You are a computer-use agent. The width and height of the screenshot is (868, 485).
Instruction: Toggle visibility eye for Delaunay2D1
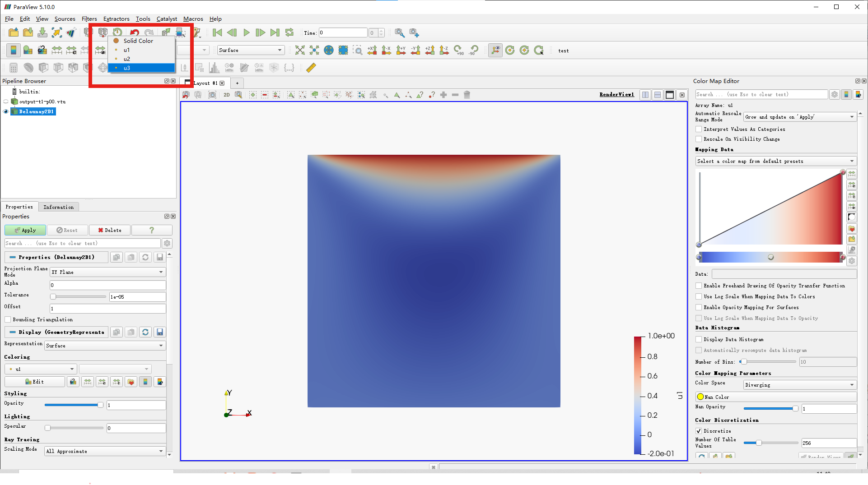coord(6,111)
